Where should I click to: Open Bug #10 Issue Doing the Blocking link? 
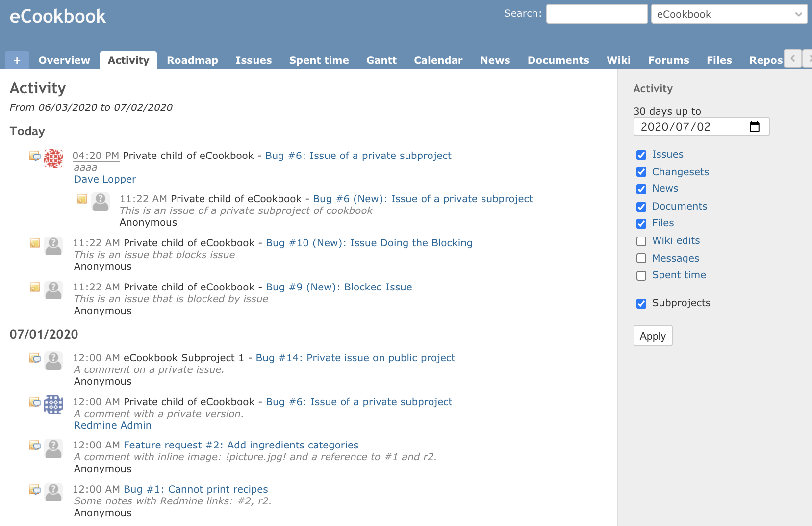pos(369,243)
